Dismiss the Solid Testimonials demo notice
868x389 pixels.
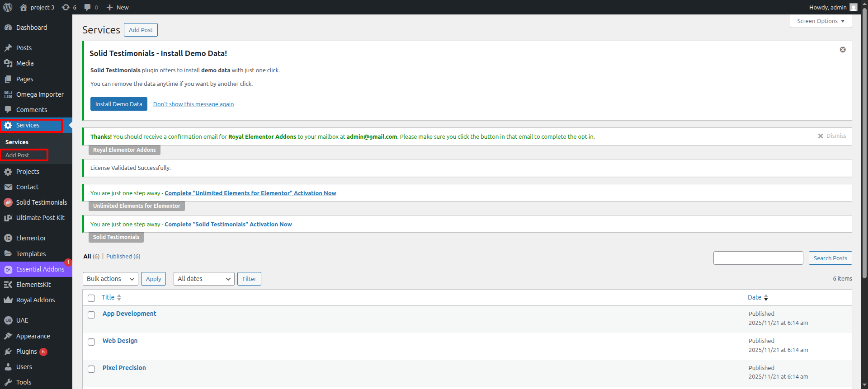coord(843,50)
